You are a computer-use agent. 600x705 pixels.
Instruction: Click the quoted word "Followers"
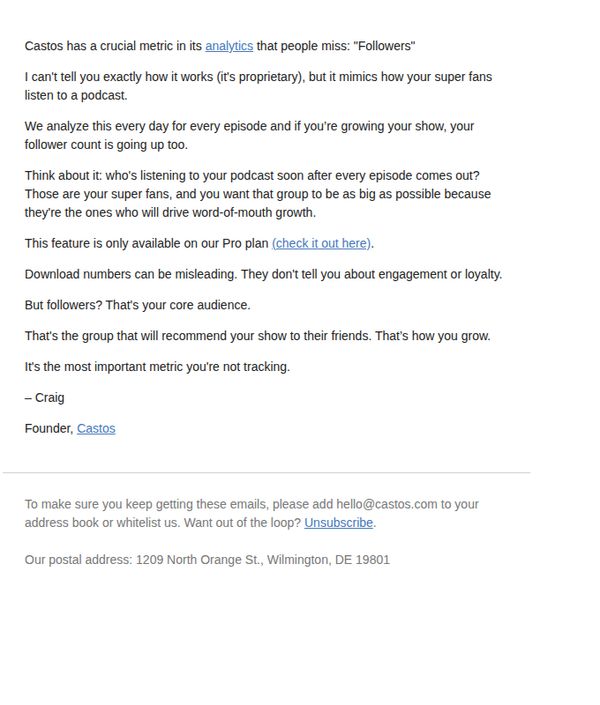tap(384, 46)
